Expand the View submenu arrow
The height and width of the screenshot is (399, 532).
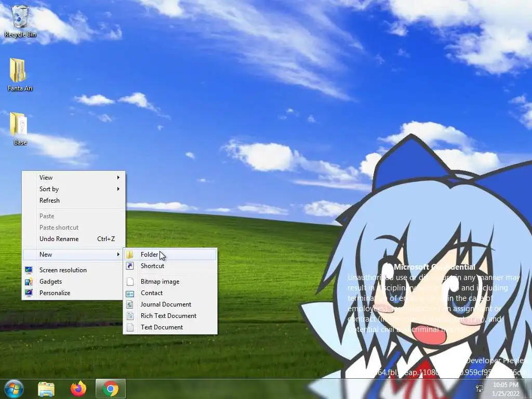pyautogui.click(x=118, y=178)
